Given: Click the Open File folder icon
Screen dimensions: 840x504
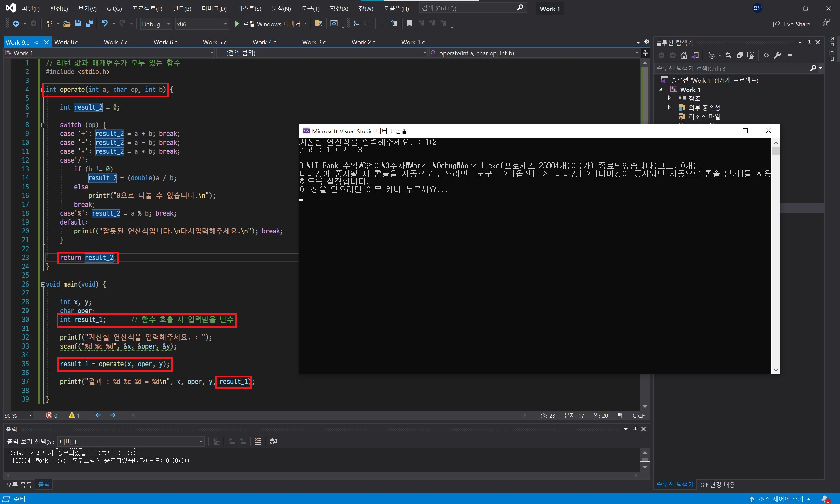Looking at the screenshot, I should coord(67,23).
